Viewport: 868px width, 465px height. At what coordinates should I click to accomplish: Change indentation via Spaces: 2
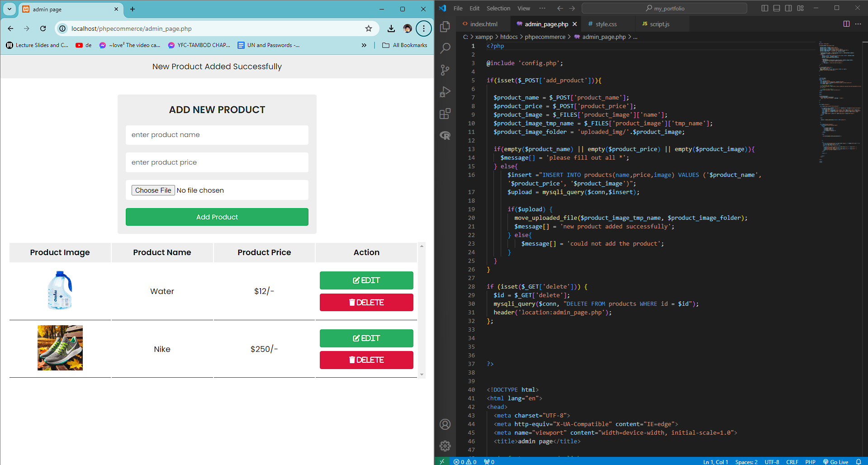coord(746,461)
